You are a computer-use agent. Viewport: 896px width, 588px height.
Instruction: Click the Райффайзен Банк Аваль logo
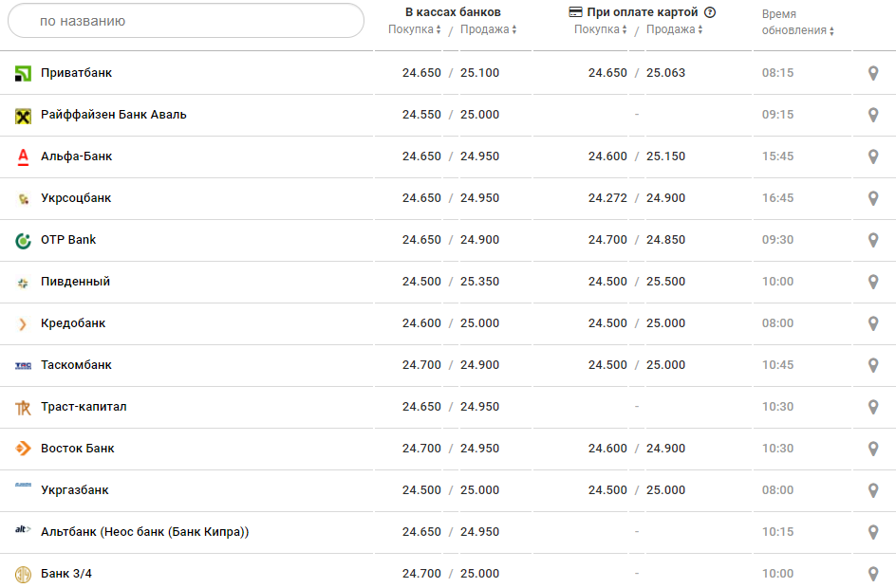(24, 115)
